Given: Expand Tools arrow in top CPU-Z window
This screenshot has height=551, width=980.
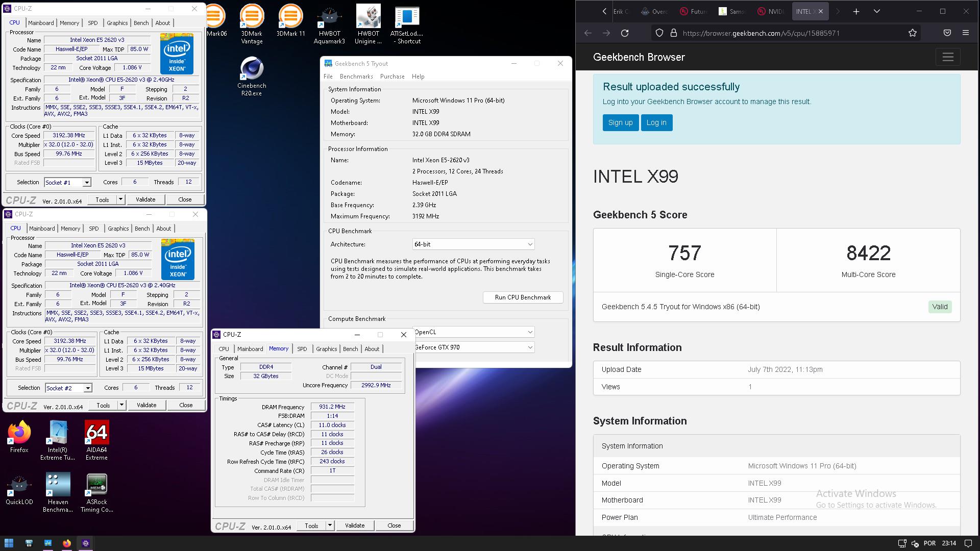Looking at the screenshot, I should coord(120,199).
